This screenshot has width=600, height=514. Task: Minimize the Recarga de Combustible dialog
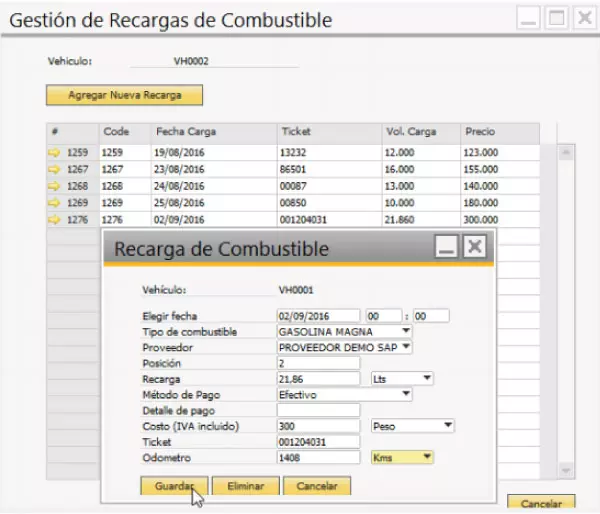[x=446, y=248]
